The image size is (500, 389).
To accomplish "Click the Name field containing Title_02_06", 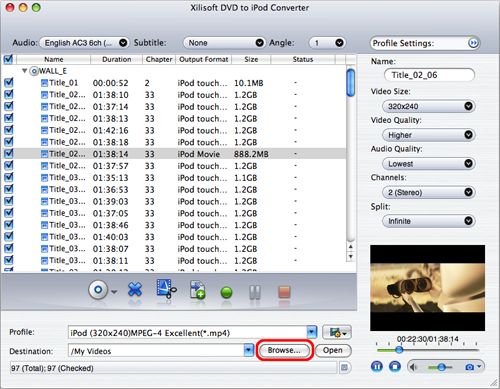I will tap(429, 75).
